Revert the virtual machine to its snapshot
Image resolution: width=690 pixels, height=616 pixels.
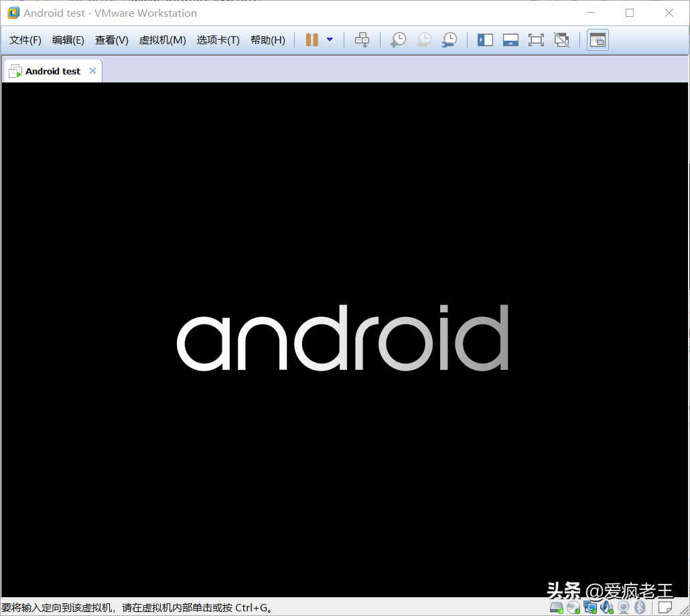point(424,40)
